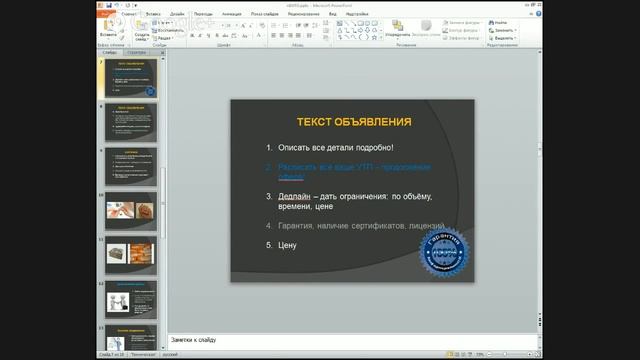Switch to the Анимация ribbon tab
This screenshot has height=360, width=640.
tap(231, 14)
